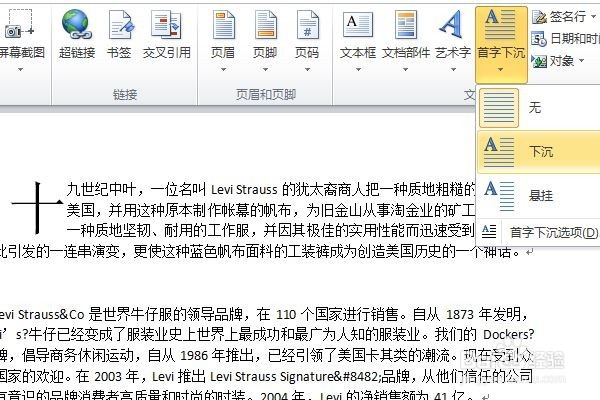Open Quick Parts (文档部件) icon
The height and width of the screenshot is (400, 600).
pos(405,25)
